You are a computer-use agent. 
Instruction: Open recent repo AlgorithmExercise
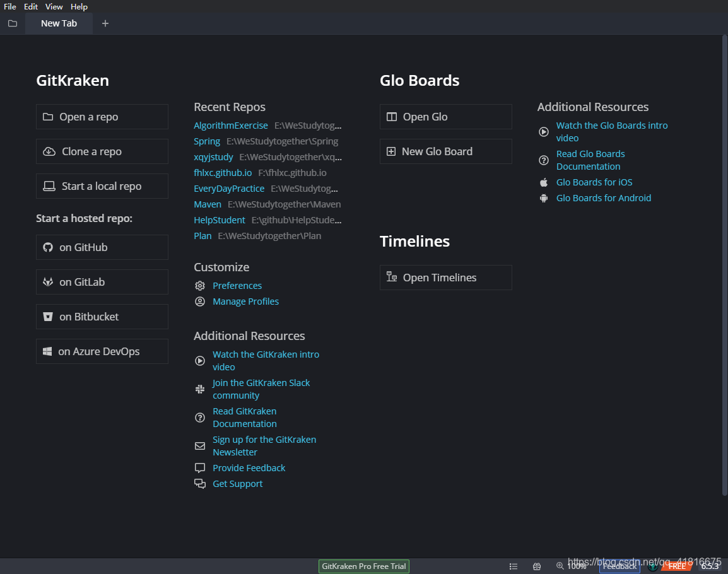(x=231, y=126)
